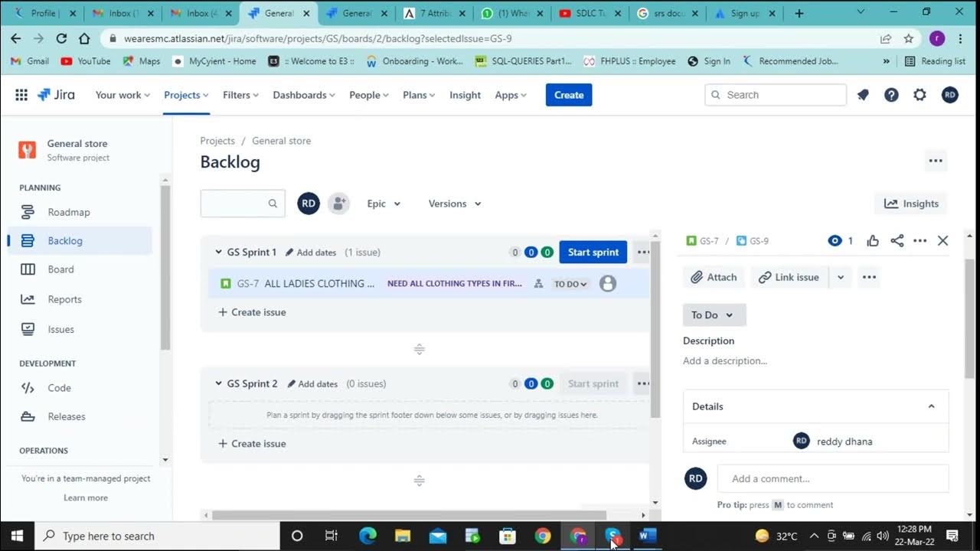Click the Link issue button
The image size is (980, 551).
click(x=789, y=277)
